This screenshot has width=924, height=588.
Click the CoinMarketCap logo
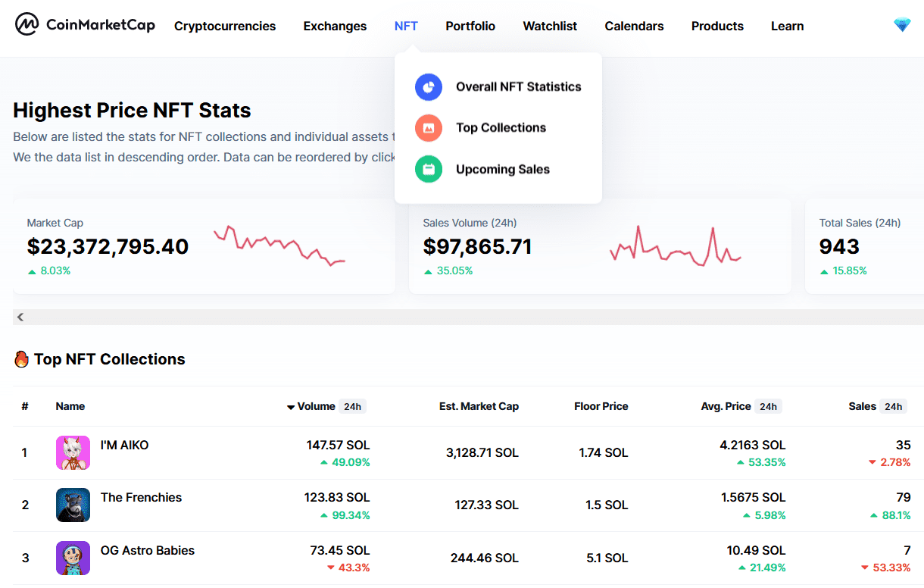86,25
